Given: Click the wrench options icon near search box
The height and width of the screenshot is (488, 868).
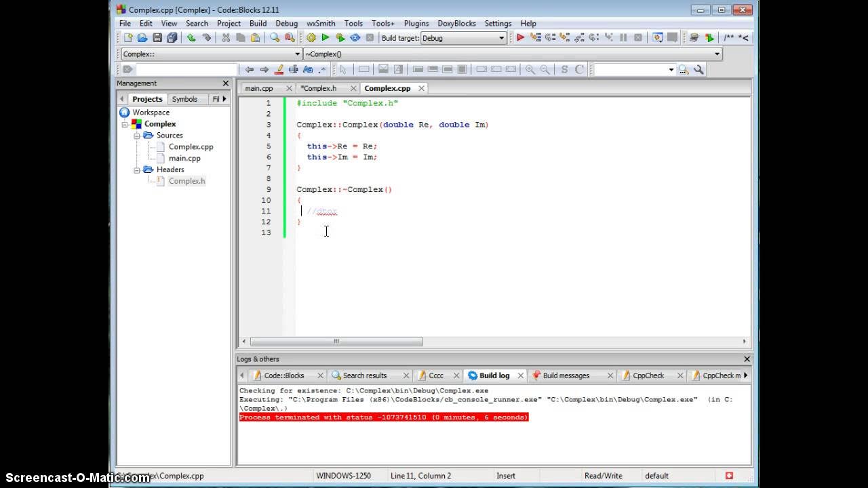Looking at the screenshot, I should [x=699, y=69].
